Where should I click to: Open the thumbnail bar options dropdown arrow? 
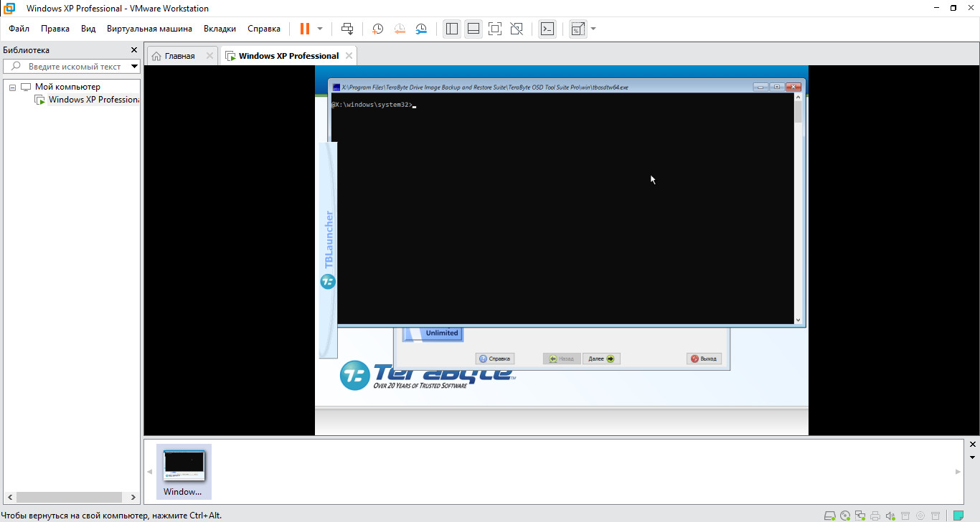click(x=972, y=457)
